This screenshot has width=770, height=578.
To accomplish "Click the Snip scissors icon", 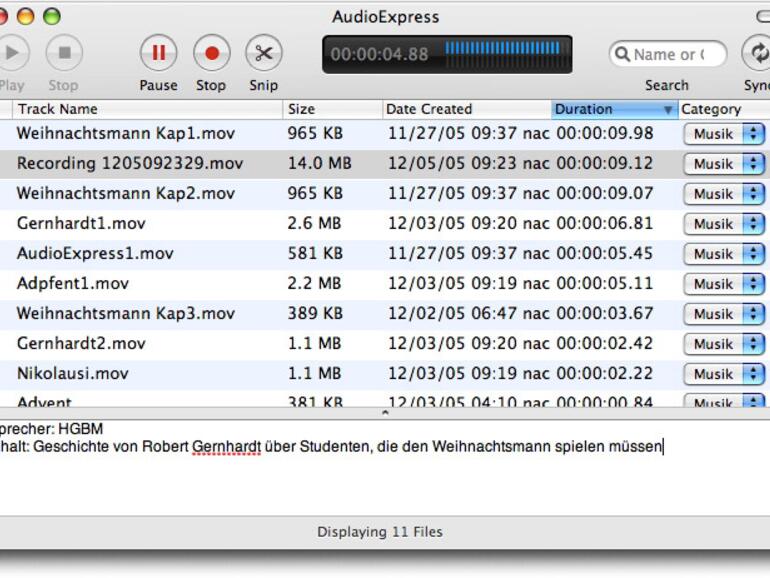I will tap(264, 53).
